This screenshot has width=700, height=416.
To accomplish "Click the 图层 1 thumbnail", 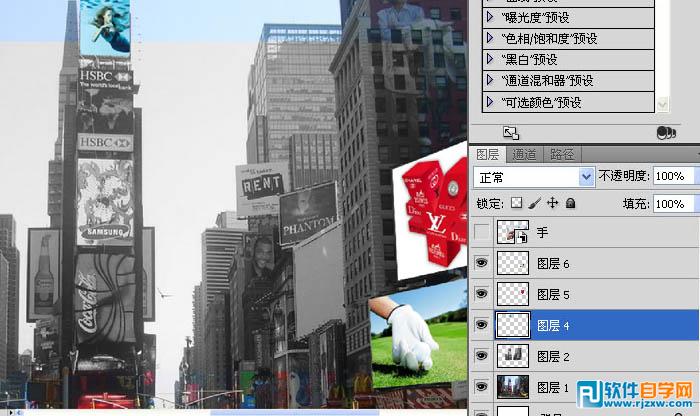I will point(512,387).
